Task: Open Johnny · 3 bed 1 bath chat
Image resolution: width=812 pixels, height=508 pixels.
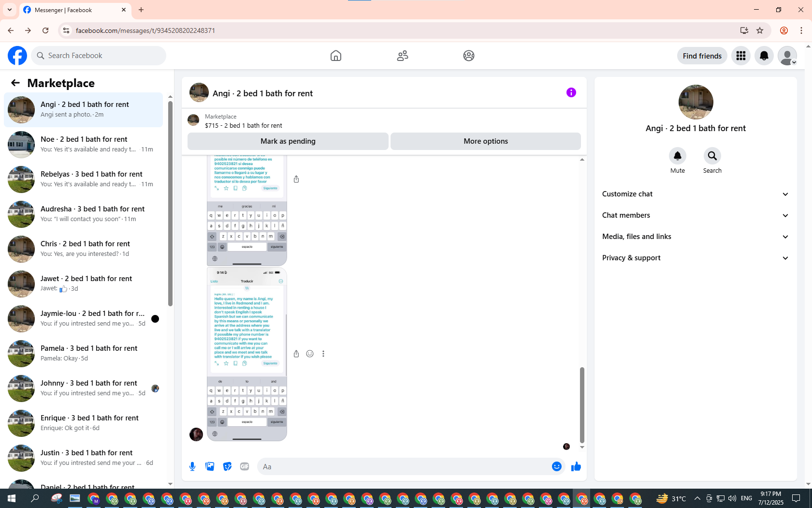Action: (83, 388)
